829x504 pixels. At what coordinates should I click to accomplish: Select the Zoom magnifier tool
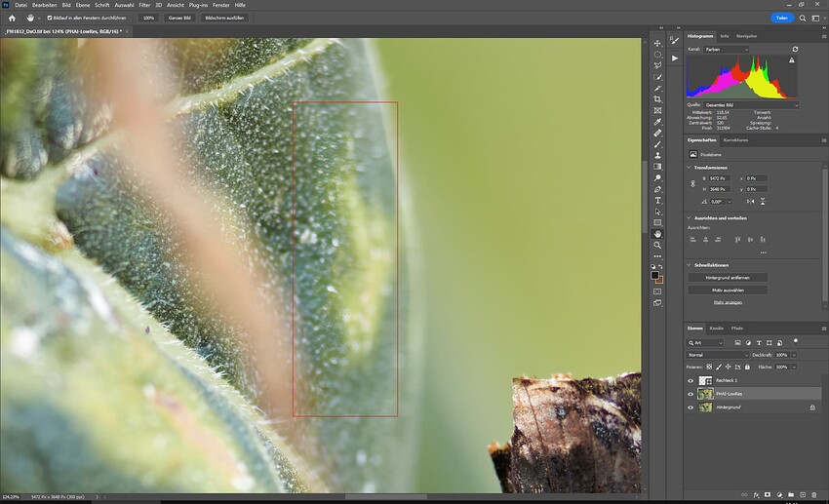pyautogui.click(x=657, y=245)
